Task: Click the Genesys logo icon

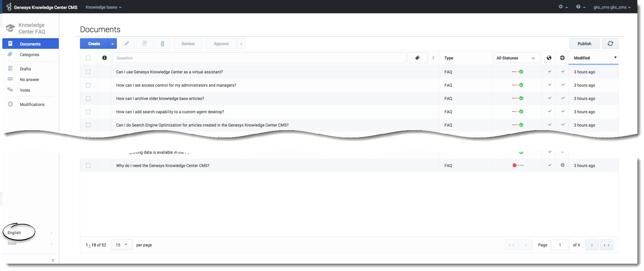Action: pyautogui.click(x=9, y=6)
